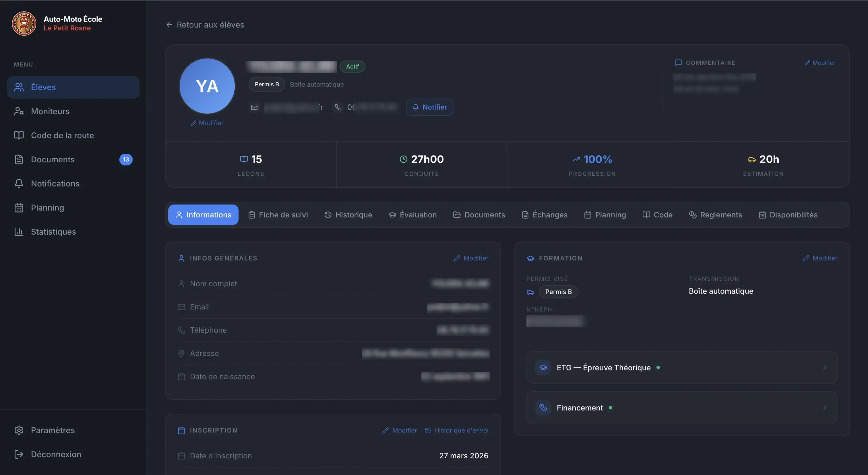Click the 15 Leçons stat
Image resolution: width=868 pixels, height=475 pixels.
pos(251,165)
